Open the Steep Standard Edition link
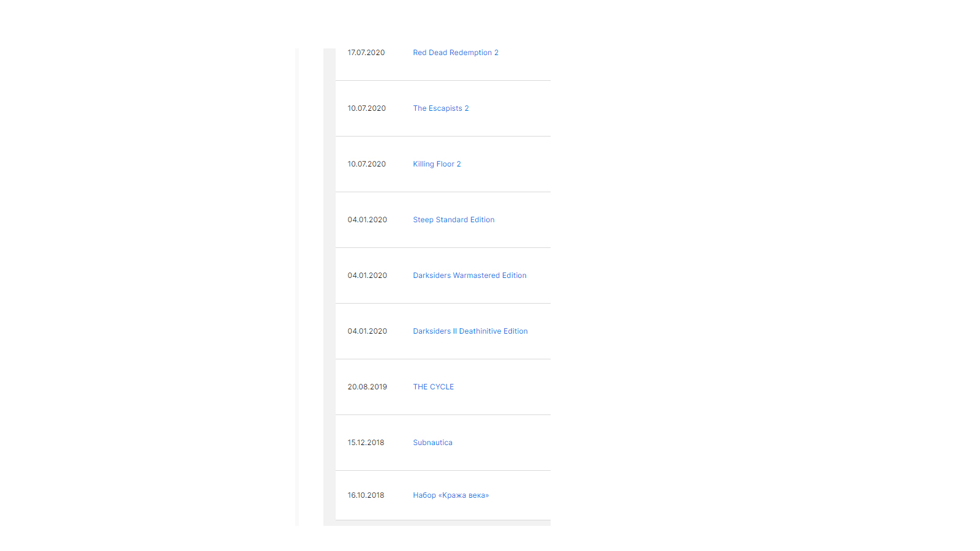Viewport: 980px width, 551px height. point(454,220)
